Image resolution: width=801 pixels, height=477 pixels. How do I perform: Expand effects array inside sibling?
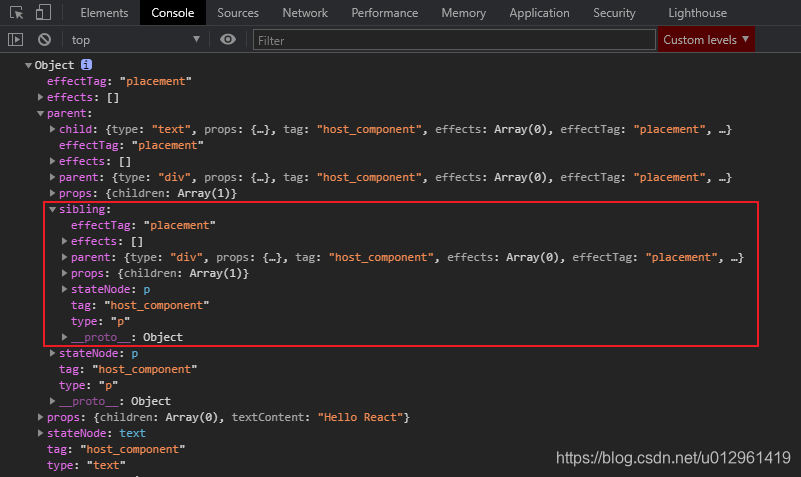click(64, 241)
